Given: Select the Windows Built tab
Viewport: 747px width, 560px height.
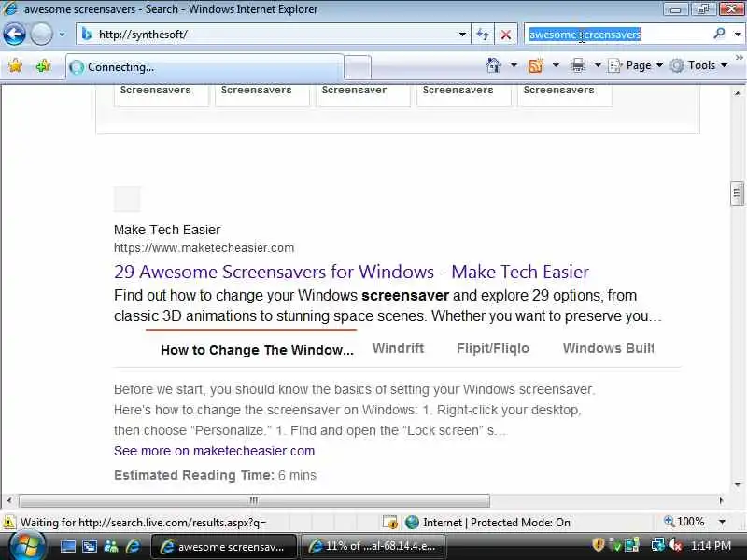Looking at the screenshot, I should coord(609,348).
